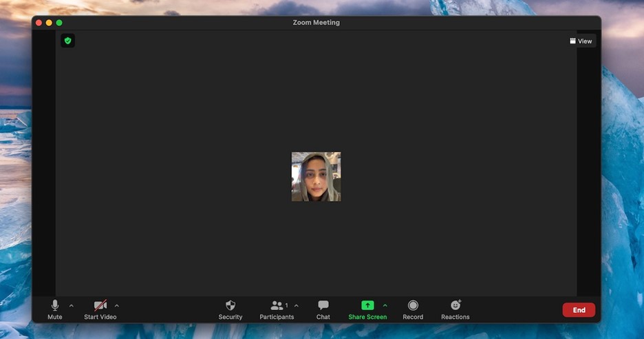The height and width of the screenshot is (339, 644).
Task: Open the Chat panel
Action: pos(323,310)
